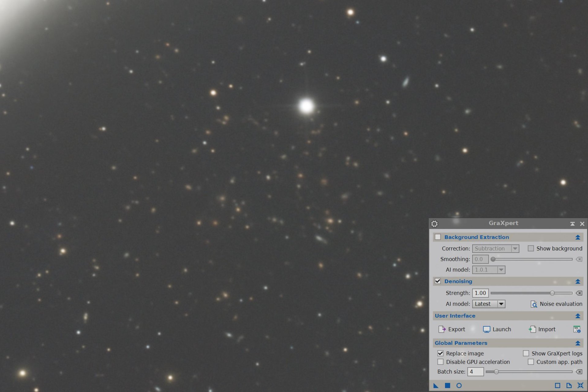Reset the Denoising strength value
588x392 pixels.
click(579, 293)
